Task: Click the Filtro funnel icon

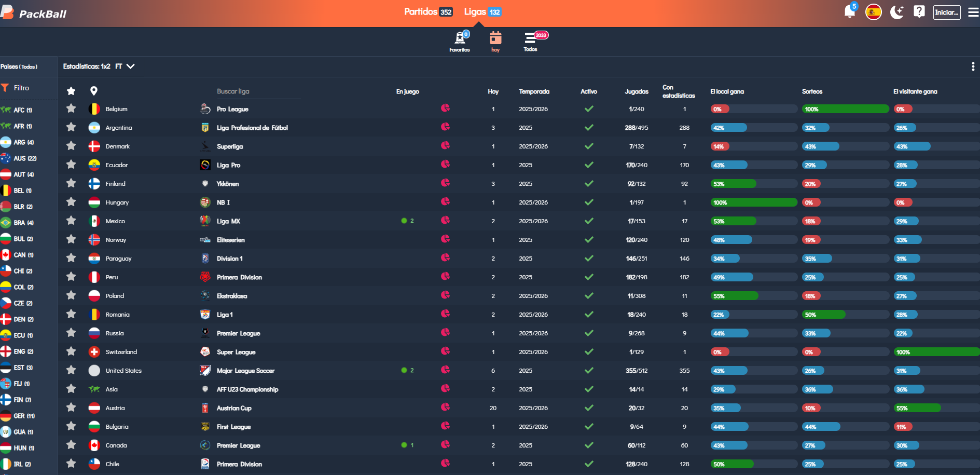Action: click(5, 88)
